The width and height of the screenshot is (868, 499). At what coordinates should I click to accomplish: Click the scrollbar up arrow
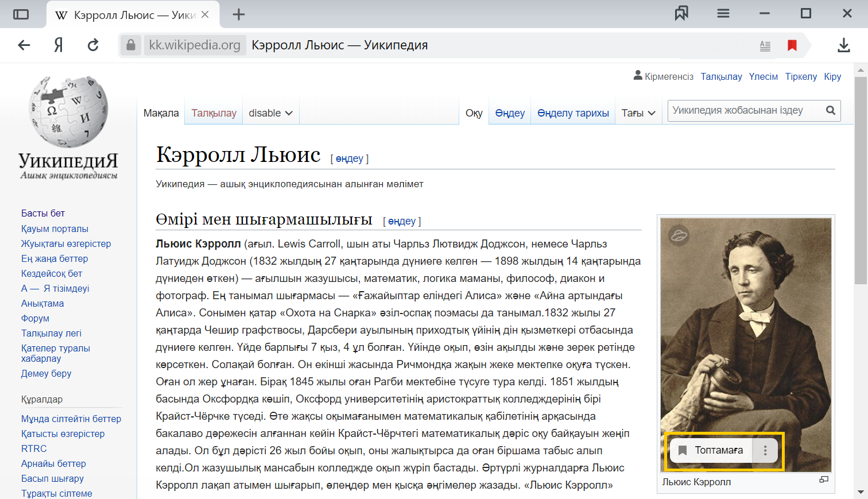coord(861,70)
